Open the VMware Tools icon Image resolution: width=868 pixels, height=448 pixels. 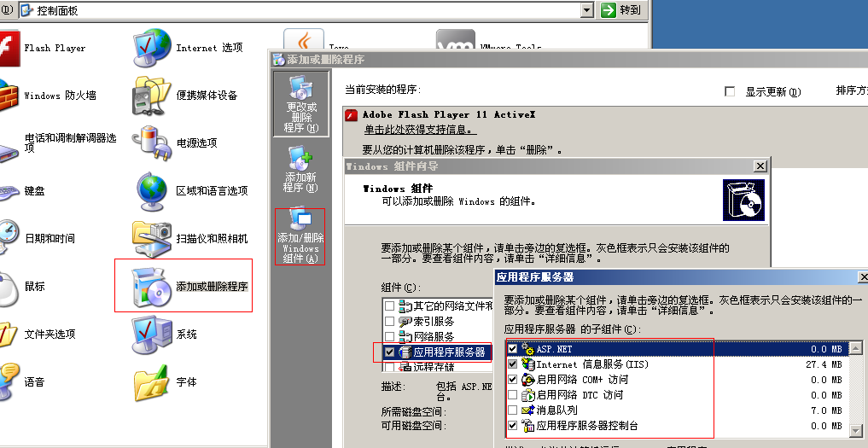point(455,38)
